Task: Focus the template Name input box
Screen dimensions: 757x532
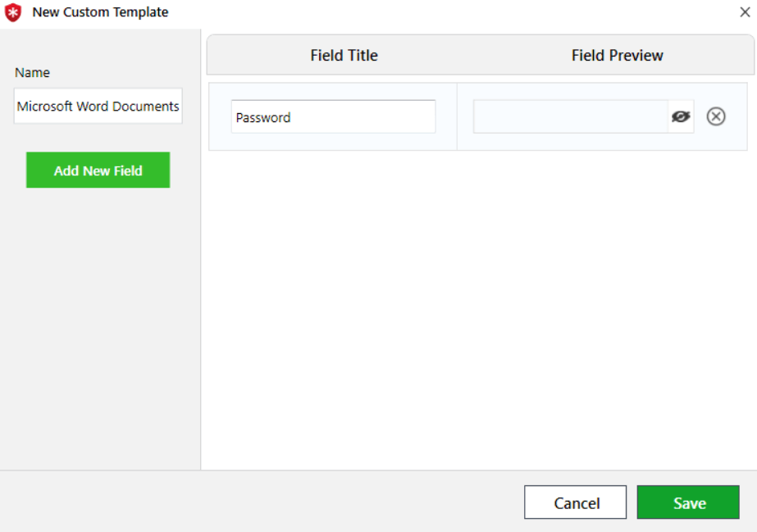Action: click(98, 107)
